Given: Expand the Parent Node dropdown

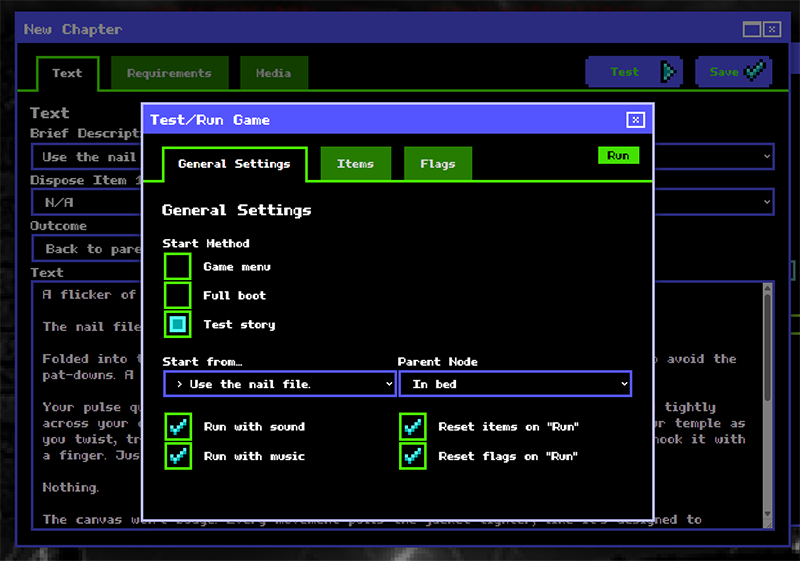Looking at the screenshot, I should tap(515, 384).
